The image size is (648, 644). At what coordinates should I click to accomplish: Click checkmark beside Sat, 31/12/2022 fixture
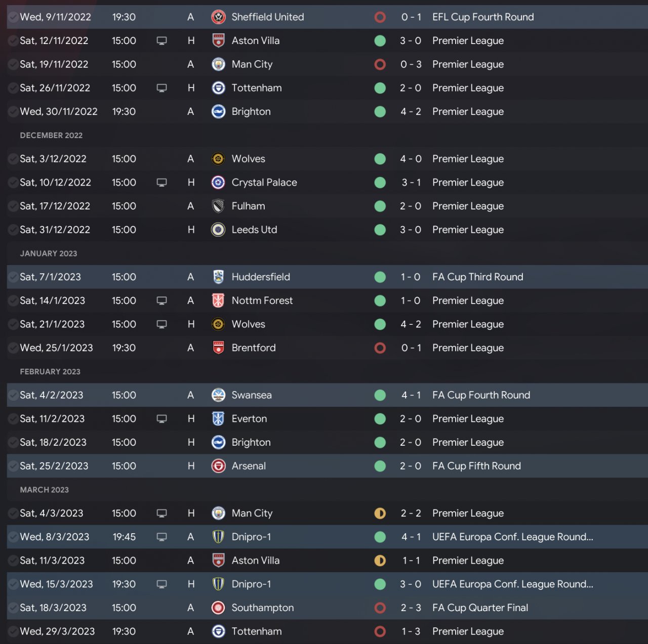click(x=13, y=230)
